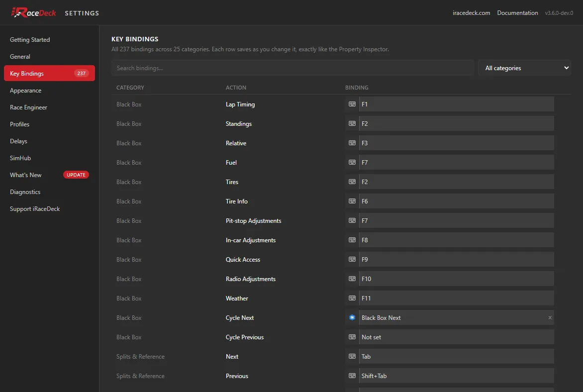Click the F9 binding field for Quick Access
This screenshot has width=583, height=392.
click(x=456, y=259)
